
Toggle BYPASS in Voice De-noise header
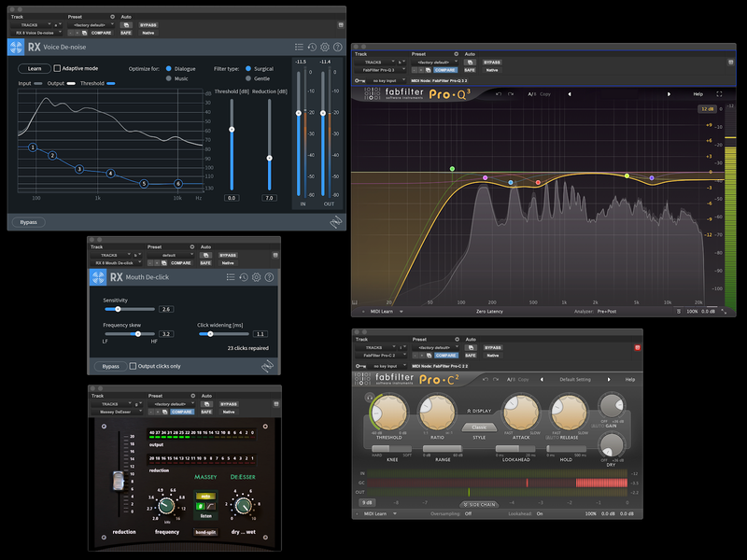coord(148,25)
